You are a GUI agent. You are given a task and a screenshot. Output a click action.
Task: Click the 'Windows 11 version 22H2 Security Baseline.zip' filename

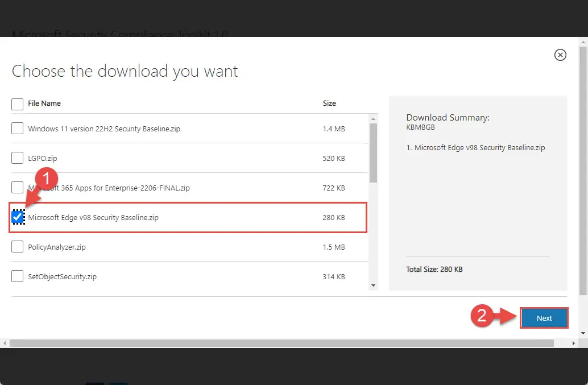(104, 129)
